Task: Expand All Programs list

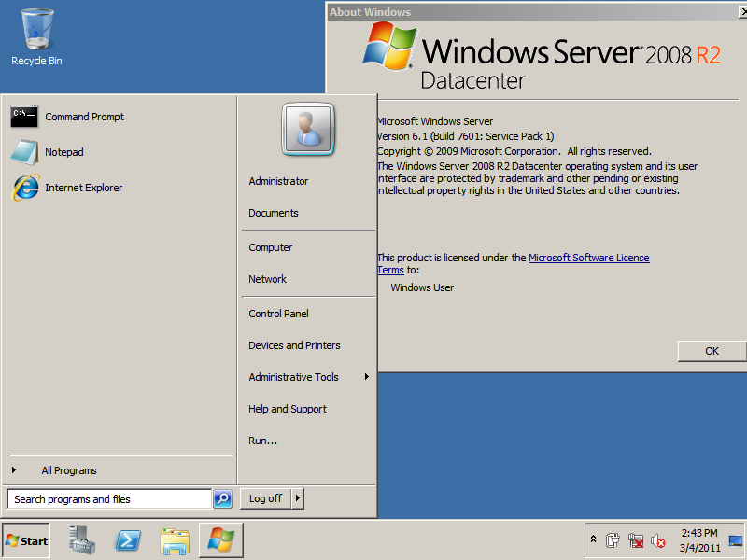Action: pos(68,470)
